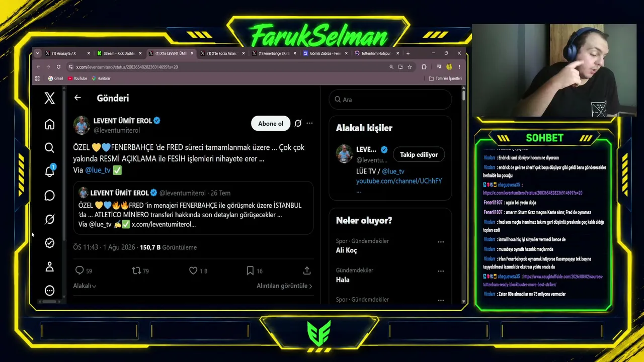The image size is (644, 362).
Task: Click the Takip ediliyor following button
Action: coord(419,154)
